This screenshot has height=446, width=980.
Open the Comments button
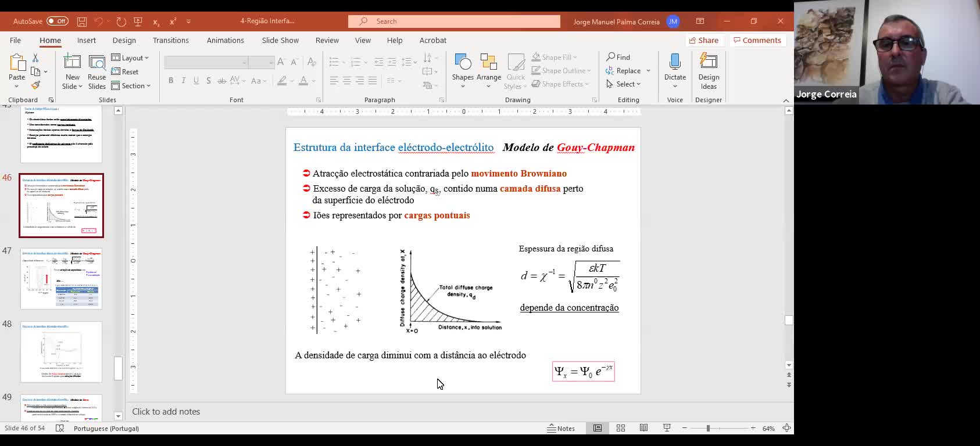pyautogui.click(x=757, y=40)
